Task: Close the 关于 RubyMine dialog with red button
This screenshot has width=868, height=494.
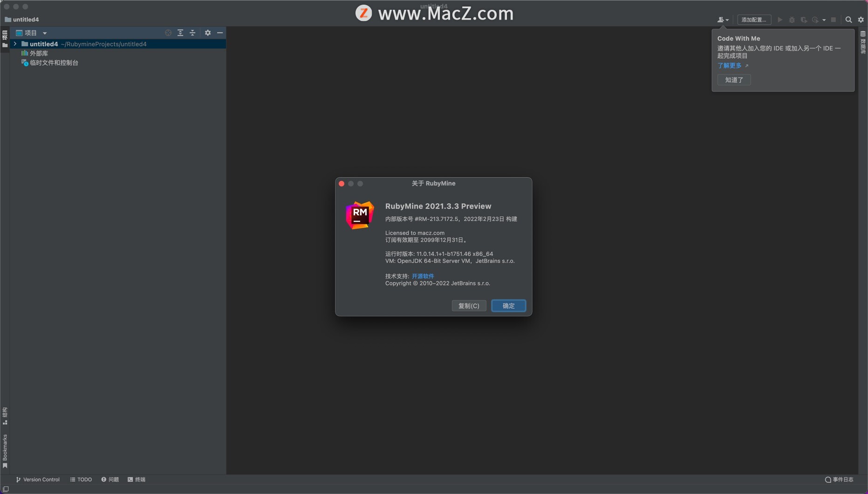Action: (x=342, y=184)
